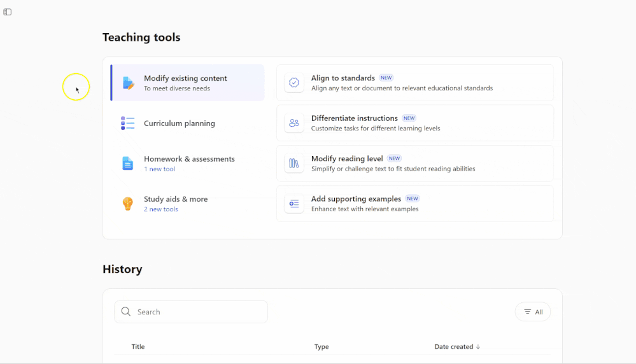Select the Curriculum planning category
The image size is (636, 364).
(180, 123)
